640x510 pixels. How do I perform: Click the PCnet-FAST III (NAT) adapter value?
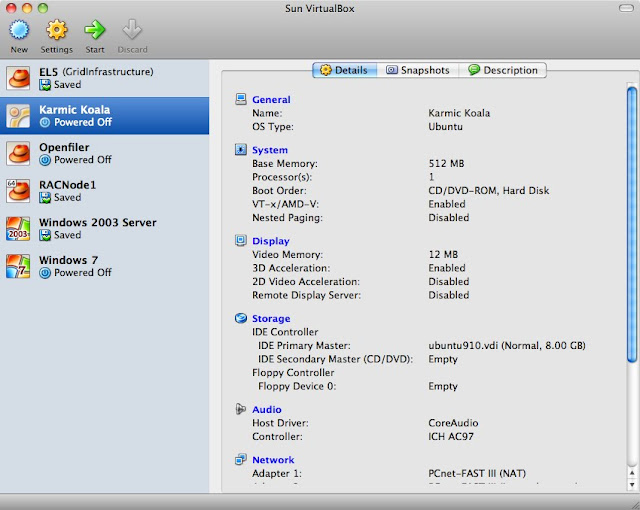(477, 473)
